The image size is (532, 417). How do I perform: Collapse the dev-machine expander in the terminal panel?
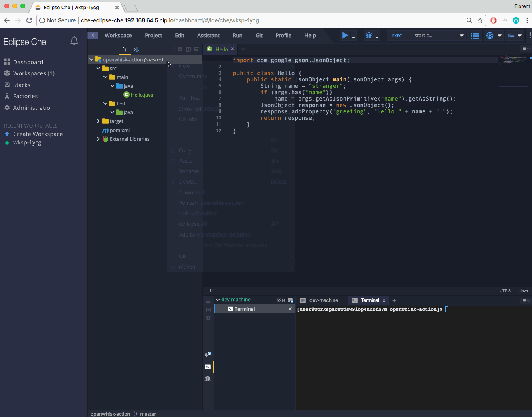[x=218, y=300]
